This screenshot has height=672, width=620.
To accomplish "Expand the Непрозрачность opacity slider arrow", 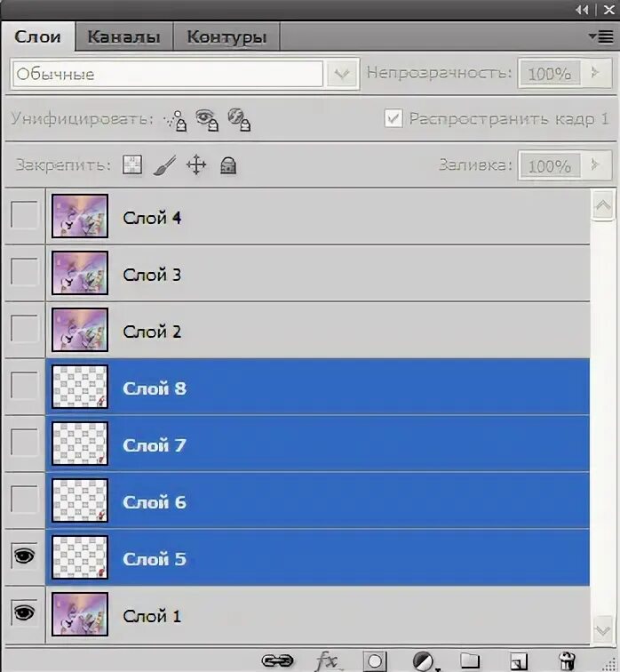I will tap(596, 73).
